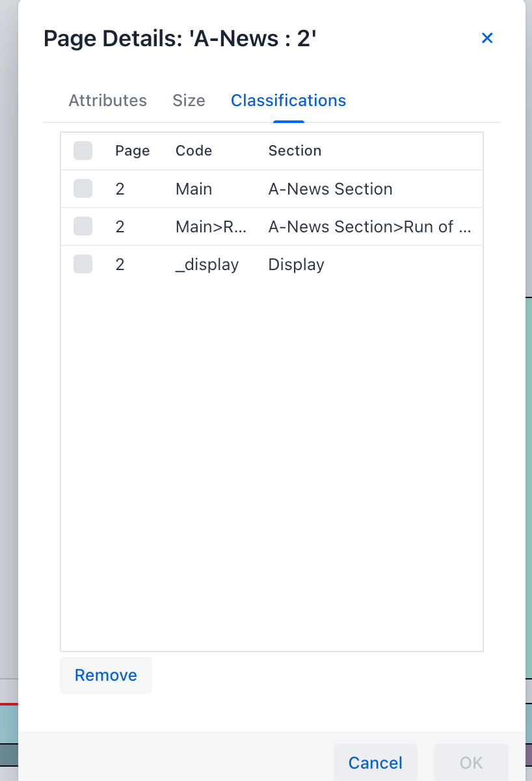The width and height of the screenshot is (532, 781).
Task: Click the Section column header
Action: tap(295, 151)
